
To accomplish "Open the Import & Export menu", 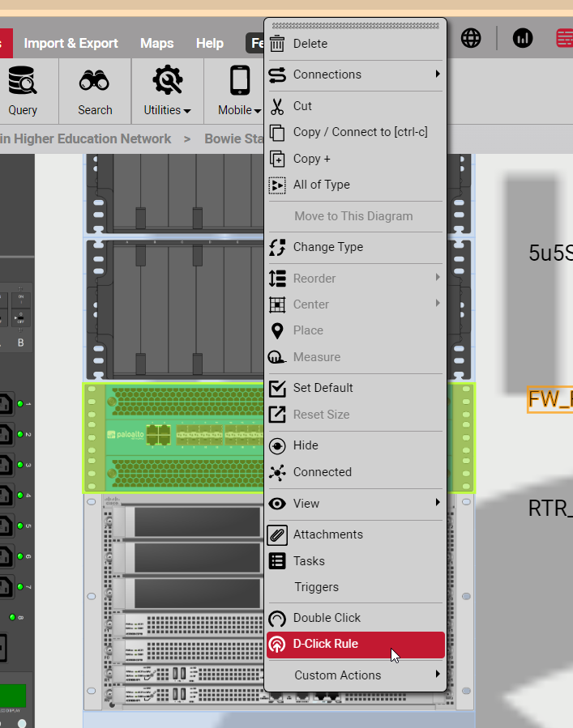I will point(71,44).
